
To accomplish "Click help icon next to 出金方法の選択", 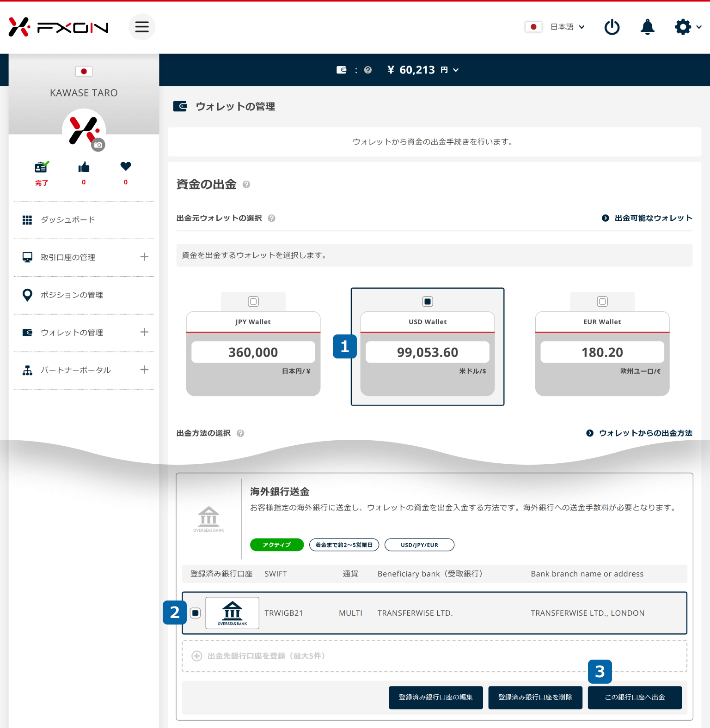I will (x=240, y=433).
